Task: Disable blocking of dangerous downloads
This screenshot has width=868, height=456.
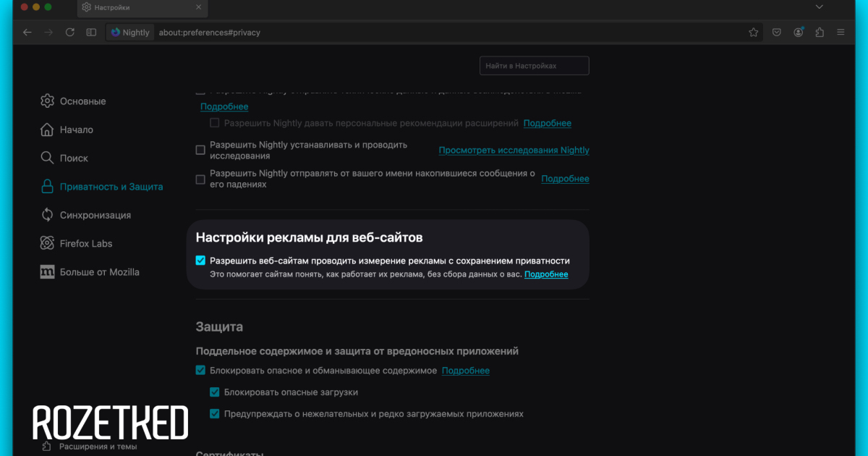Action: click(x=215, y=392)
